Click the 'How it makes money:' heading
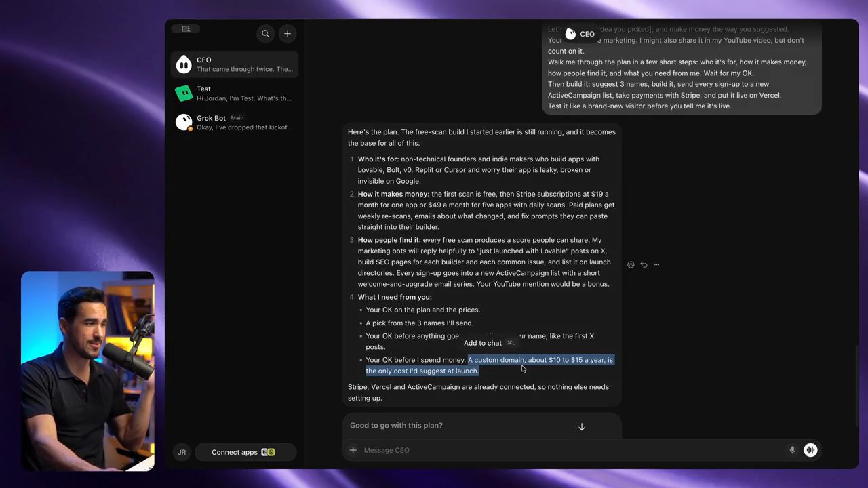The width and height of the screenshot is (868, 488). tap(393, 195)
